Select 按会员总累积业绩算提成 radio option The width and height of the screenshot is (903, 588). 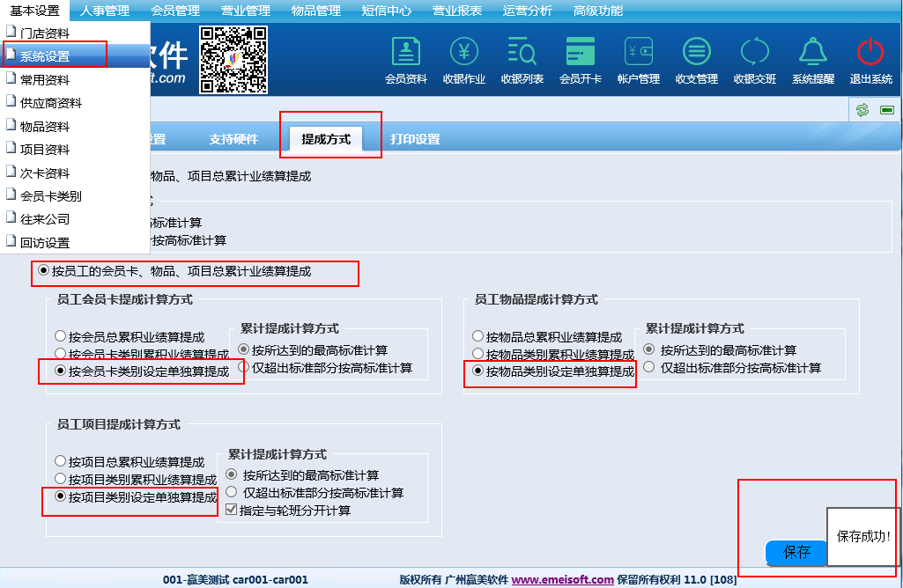pos(60,336)
